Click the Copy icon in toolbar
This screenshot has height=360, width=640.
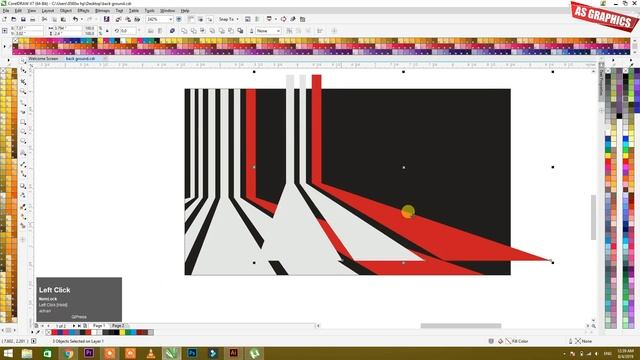click(54, 19)
